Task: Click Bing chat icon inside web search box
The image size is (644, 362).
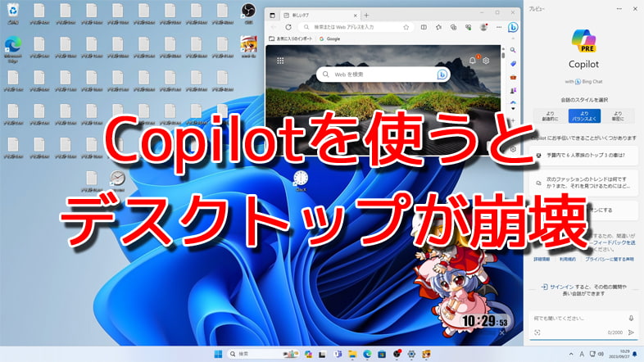Action: 442,75
